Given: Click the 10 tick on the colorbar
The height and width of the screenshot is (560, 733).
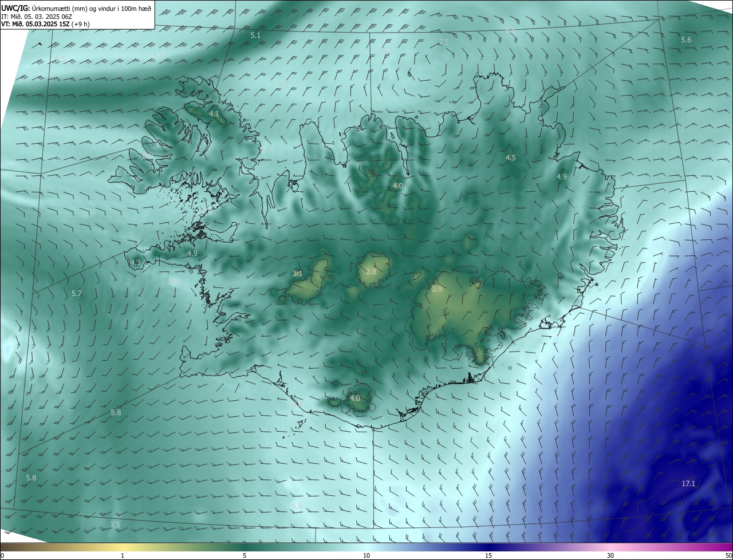Looking at the screenshot, I should point(366,555).
